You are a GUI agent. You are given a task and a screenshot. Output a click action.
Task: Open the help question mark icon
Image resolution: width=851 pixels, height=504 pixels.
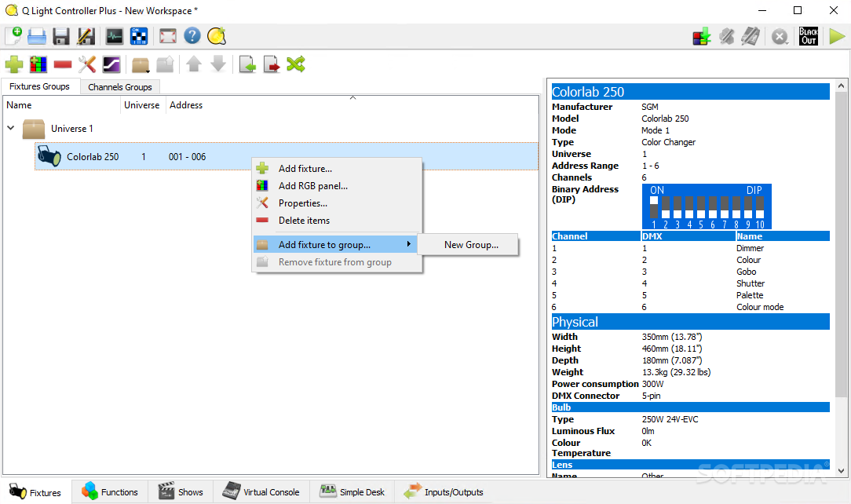192,36
